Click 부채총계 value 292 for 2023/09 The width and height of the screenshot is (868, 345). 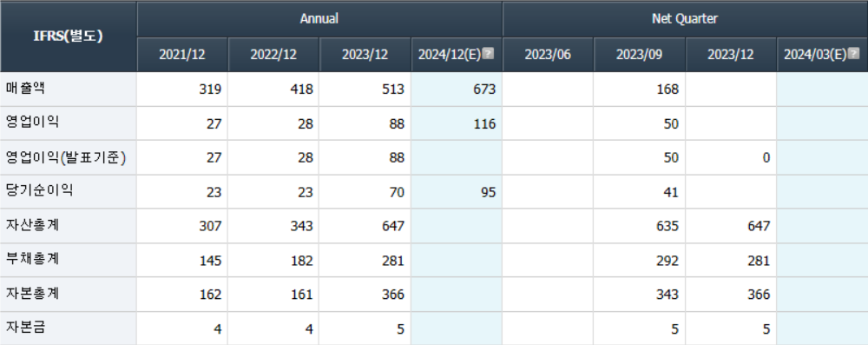pos(667,261)
